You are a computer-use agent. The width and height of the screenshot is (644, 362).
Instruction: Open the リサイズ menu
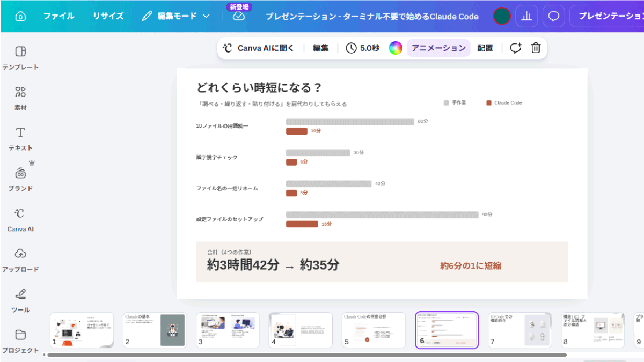(108, 16)
